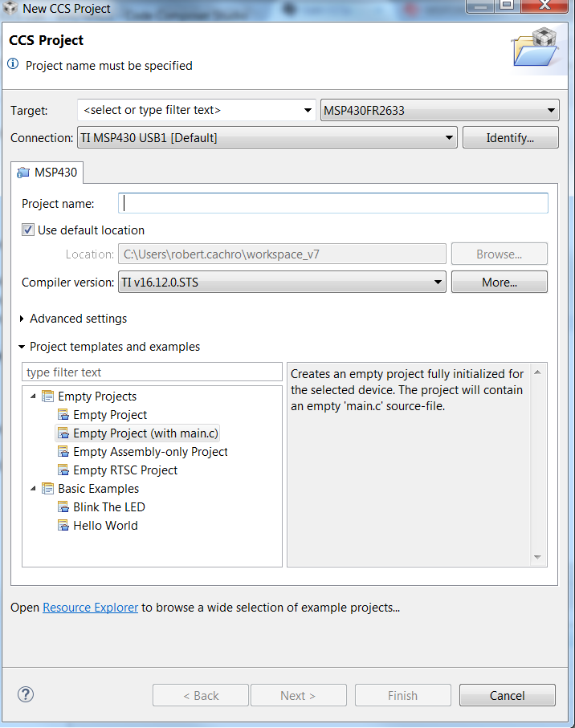Click the Identify... button
The width and height of the screenshot is (575, 728).
point(510,138)
